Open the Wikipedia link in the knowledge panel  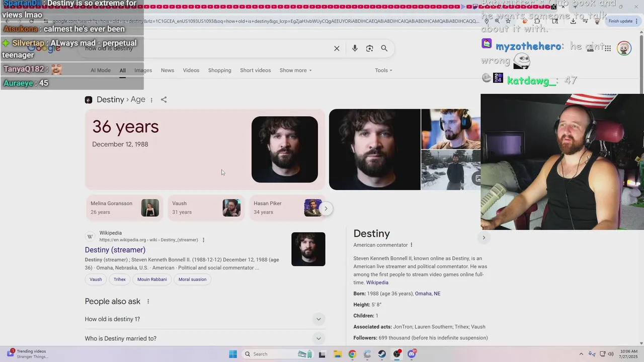coord(377,283)
